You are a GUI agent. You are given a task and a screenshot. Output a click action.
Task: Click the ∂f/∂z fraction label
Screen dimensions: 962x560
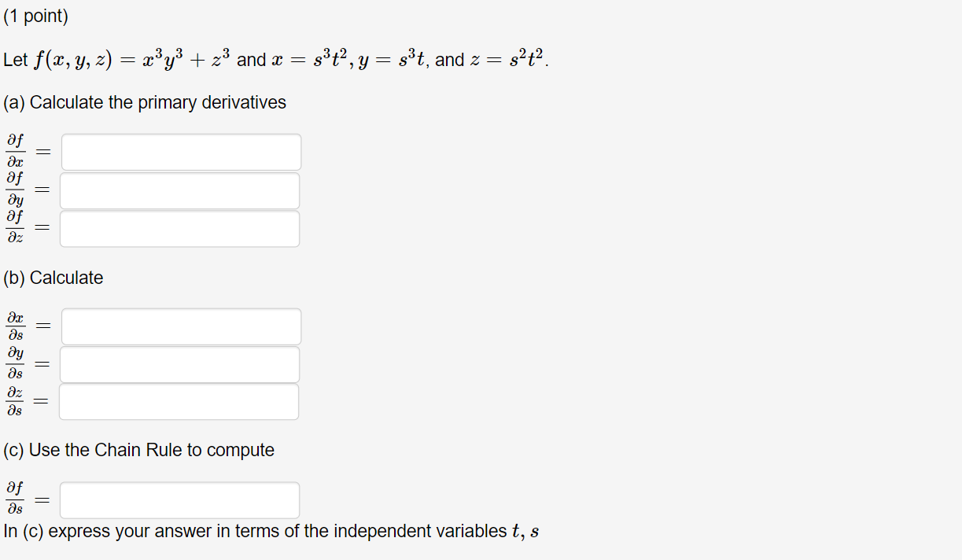pos(14,228)
